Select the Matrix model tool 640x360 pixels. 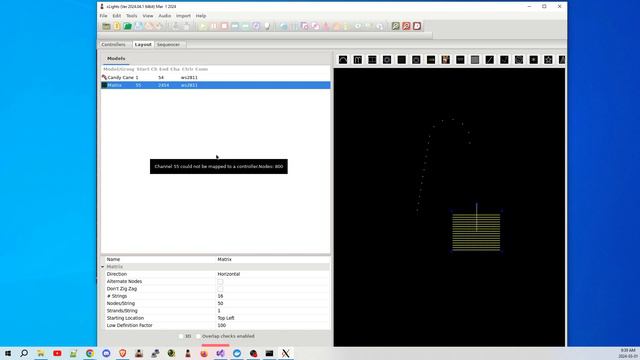pyautogui.click(x=475, y=60)
